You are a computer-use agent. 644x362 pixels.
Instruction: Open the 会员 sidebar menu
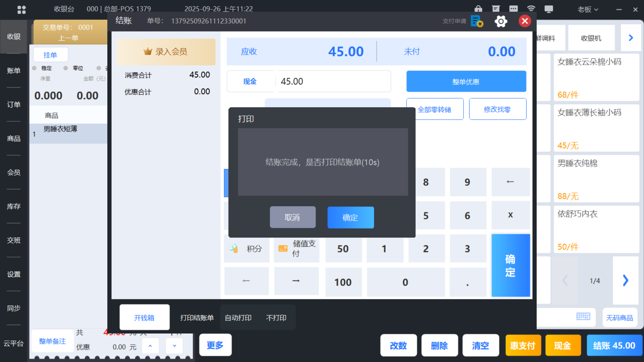pos(14,172)
